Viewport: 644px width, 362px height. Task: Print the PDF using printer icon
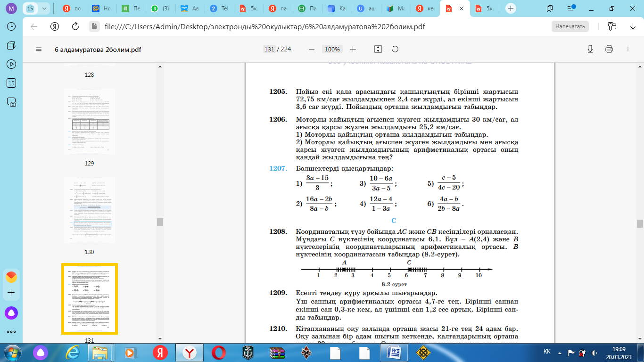pos(609,49)
